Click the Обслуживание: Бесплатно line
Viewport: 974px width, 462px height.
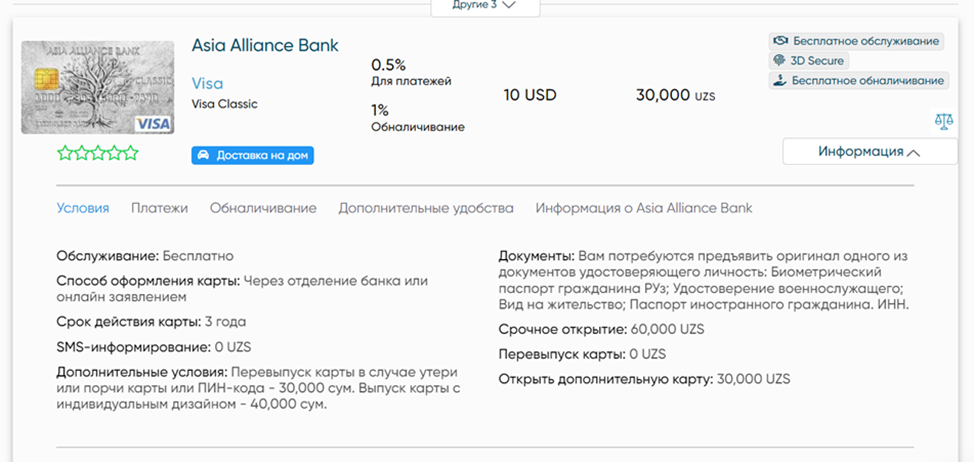(145, 256)
